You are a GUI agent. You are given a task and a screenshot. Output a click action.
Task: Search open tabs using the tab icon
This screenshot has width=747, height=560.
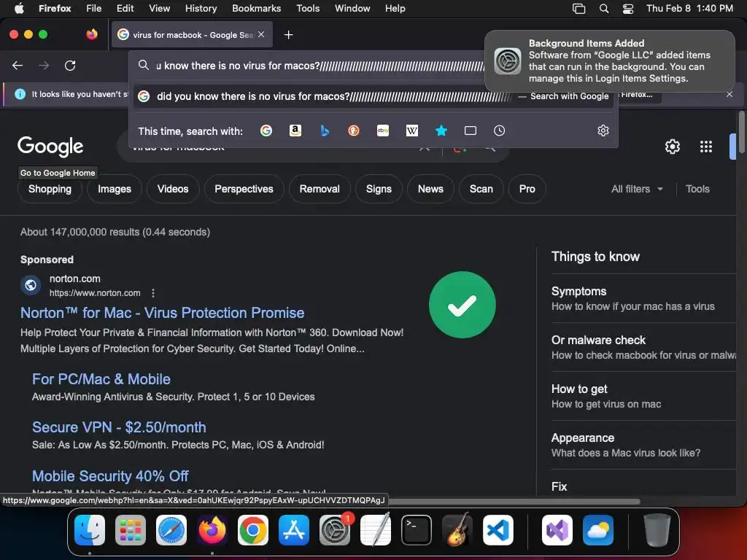click(471, 131)
